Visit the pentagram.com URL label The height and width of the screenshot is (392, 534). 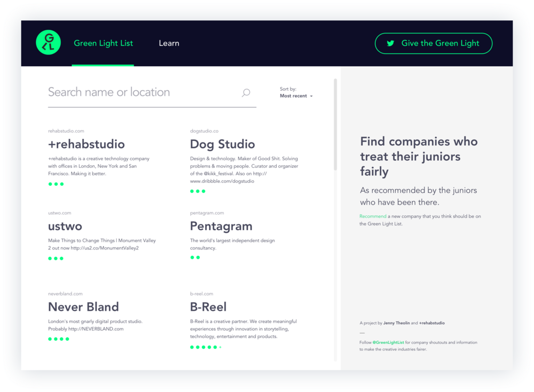(207, 213)
